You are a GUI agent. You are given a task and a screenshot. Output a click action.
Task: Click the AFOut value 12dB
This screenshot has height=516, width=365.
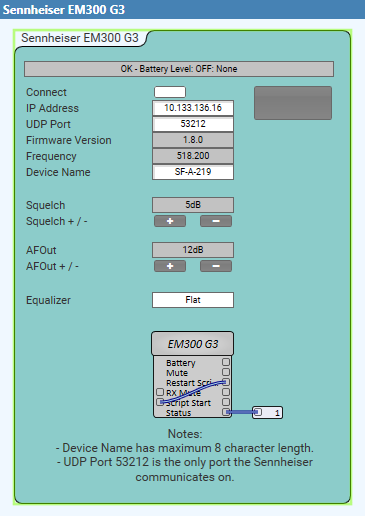coord(193,250)
